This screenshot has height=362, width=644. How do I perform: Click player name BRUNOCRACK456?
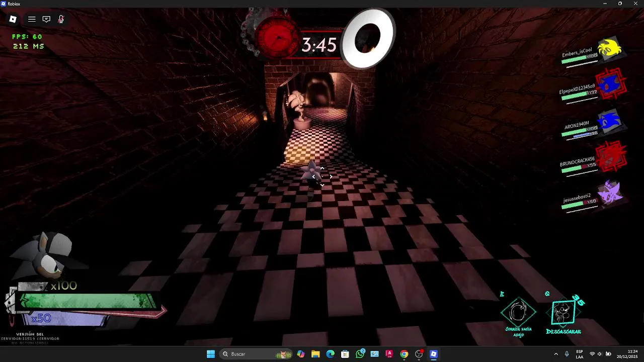pos(577,162)
